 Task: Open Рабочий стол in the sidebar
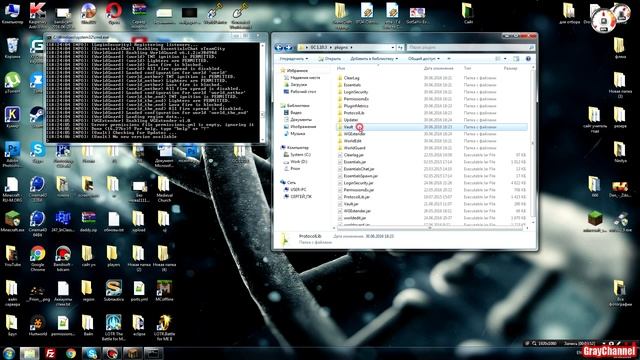[300, 92]
